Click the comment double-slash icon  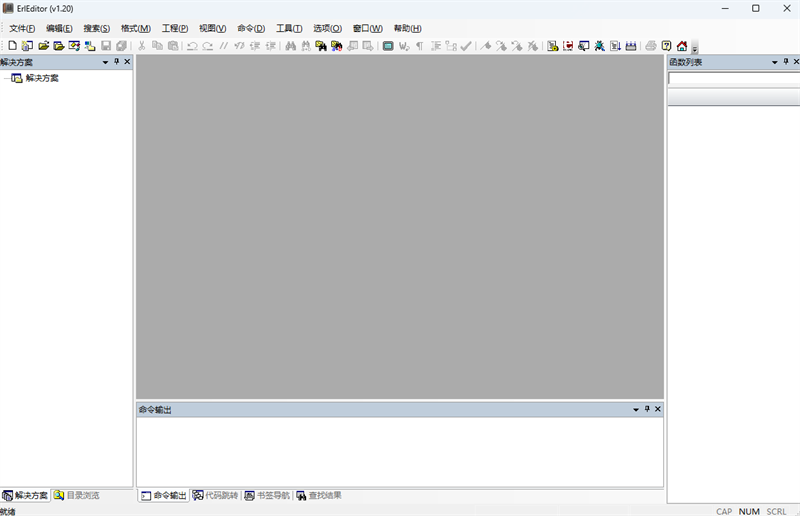(223, 46)
